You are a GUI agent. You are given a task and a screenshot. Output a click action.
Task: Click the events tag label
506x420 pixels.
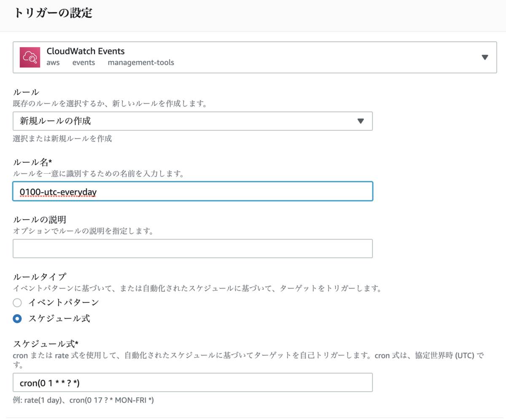click(x=83, y=62)
